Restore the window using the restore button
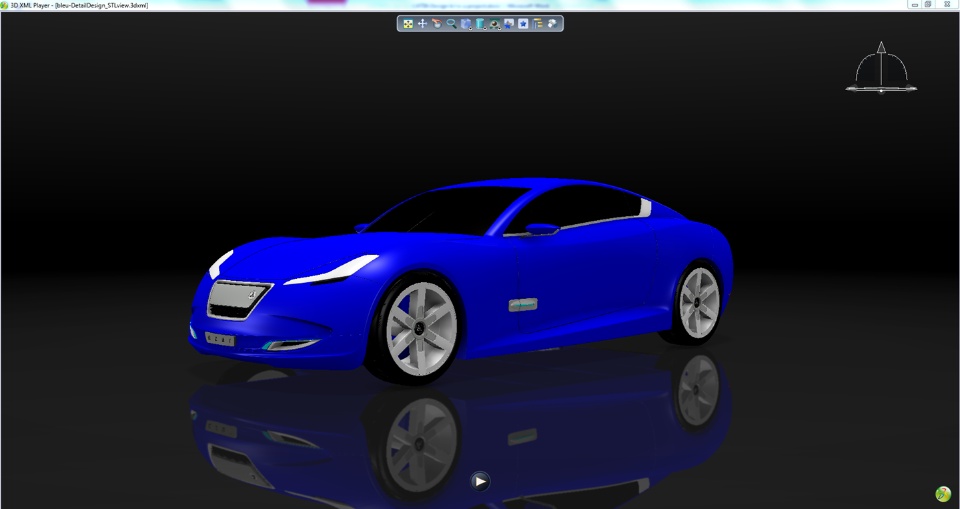The image size is (960, 509). point(928,4)
